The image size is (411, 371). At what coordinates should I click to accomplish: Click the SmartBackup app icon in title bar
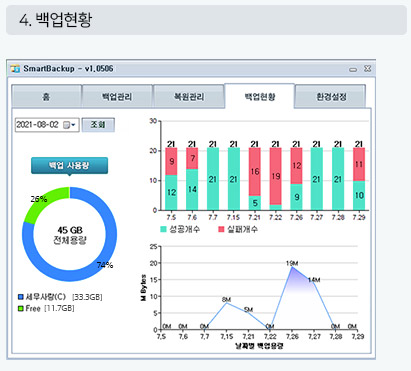pos(15,69)
